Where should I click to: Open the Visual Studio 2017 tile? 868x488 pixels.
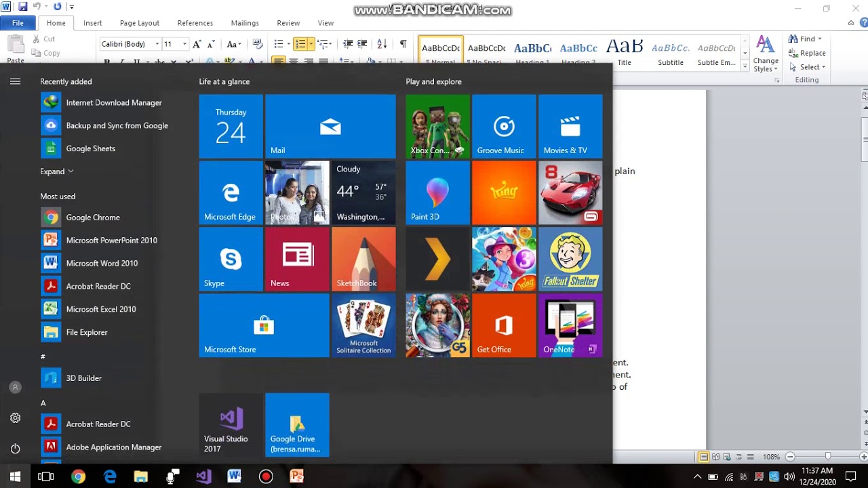tap(231, 425)
